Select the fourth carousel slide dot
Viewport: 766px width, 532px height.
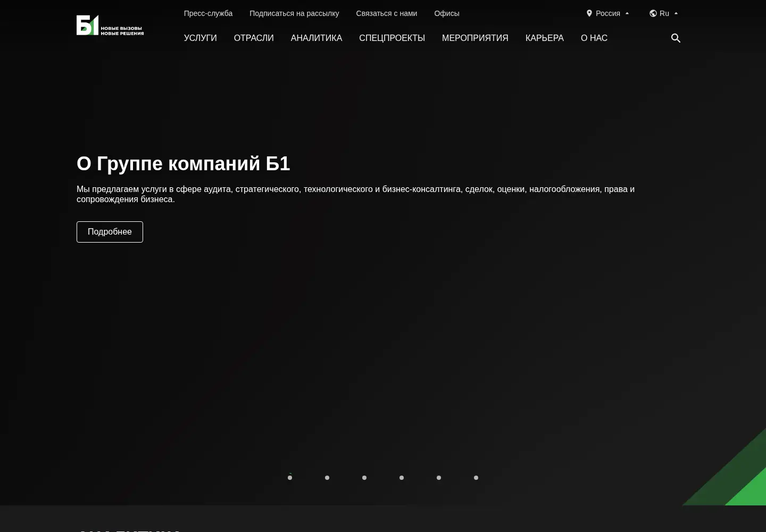coord(402,478)
